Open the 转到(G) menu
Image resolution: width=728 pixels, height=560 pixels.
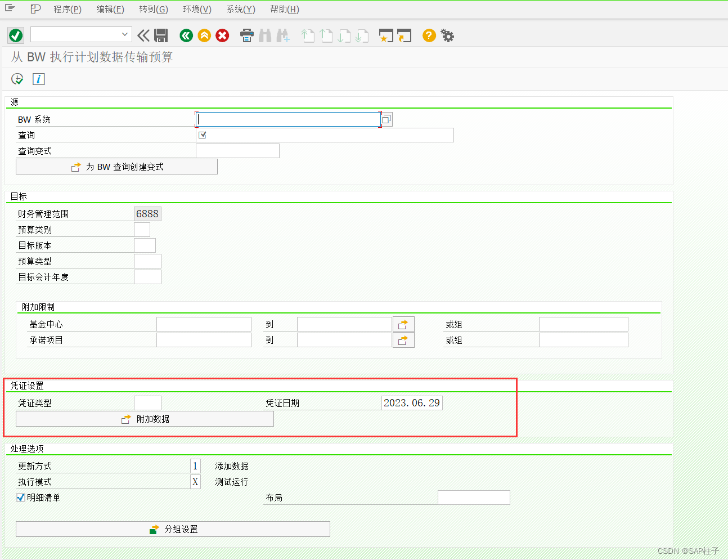pyautogui.click(x=154, y=9)
